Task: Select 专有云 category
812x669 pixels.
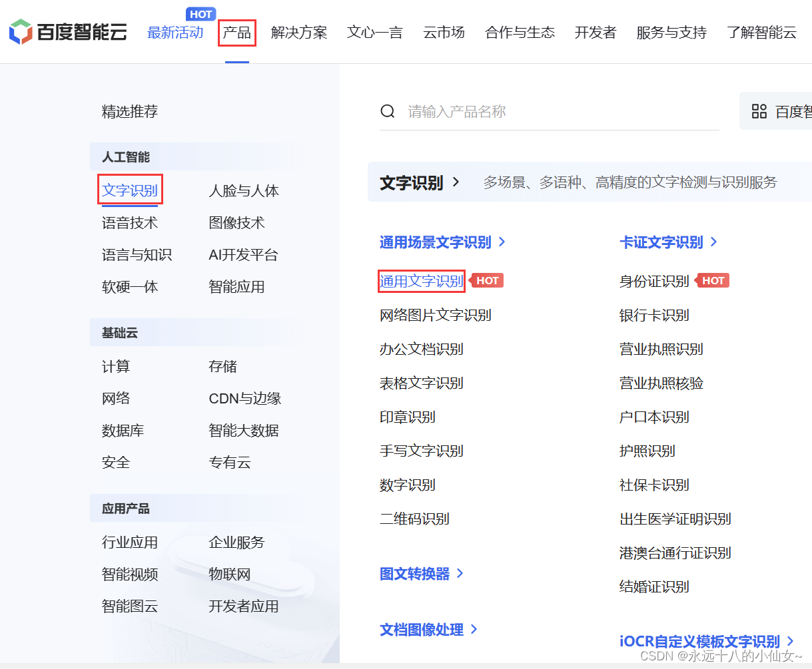Action: point(230,462)
